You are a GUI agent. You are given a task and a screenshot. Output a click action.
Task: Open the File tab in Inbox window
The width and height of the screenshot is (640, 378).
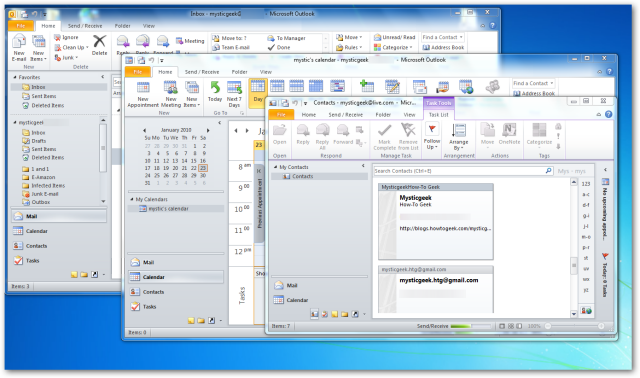click(20, 26)
